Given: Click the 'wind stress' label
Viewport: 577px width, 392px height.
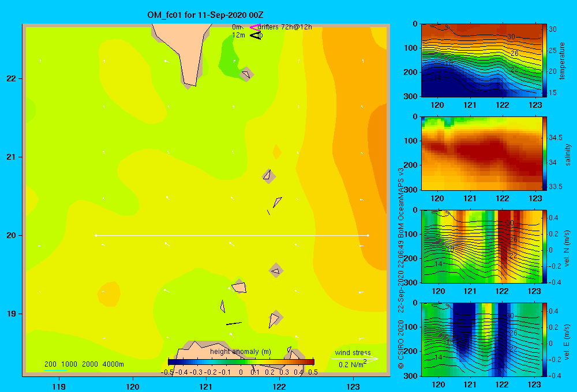Looking at the screenshot, I should [x=353, y=352].
